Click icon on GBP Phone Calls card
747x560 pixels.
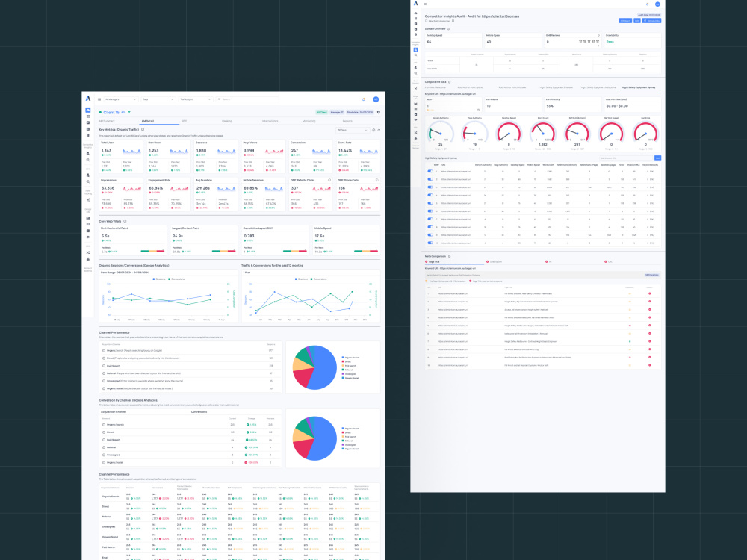point(376,180)
